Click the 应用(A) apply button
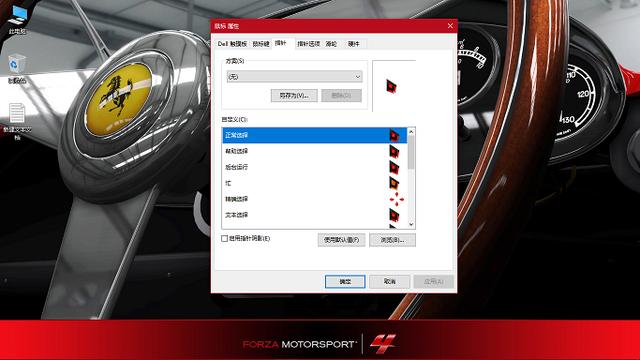The width and height of the screenshot is (640, 360). tap(433, 282)
